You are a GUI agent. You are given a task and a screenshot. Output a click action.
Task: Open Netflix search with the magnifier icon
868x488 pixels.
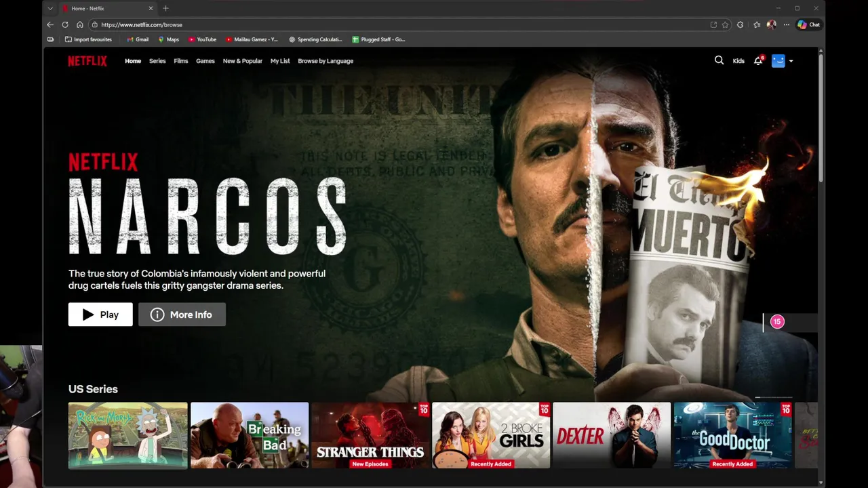[719, 60]
